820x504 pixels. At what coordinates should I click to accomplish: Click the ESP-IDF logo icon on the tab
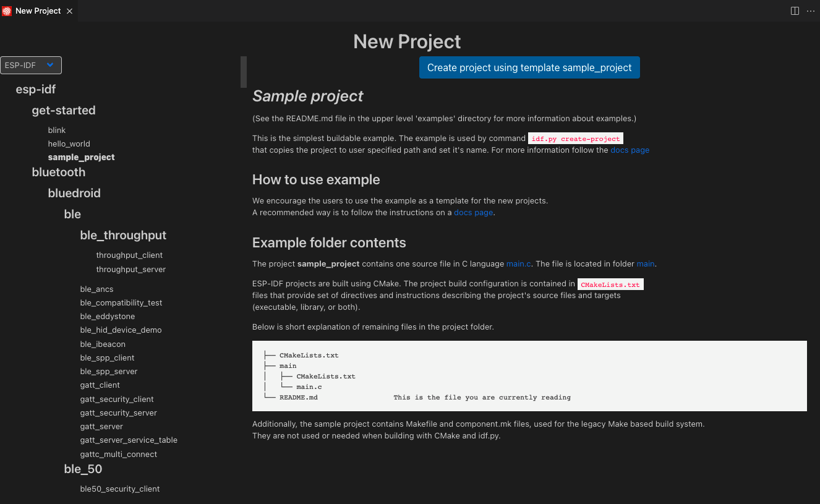pyautogui.click(x=7, y=11)
